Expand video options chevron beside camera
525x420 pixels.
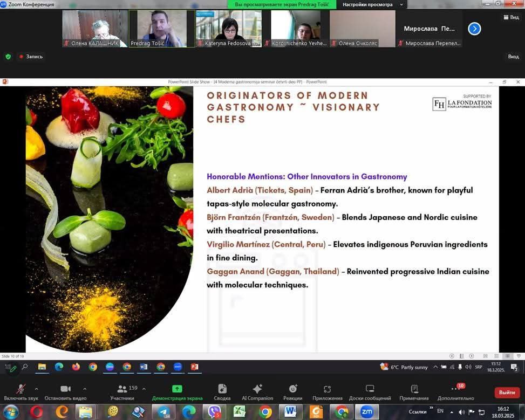pyautogui.click(x=85, y=388)
